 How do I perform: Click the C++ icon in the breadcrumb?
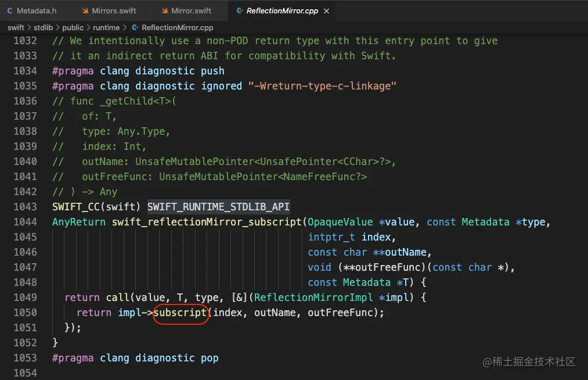point(135,27)
